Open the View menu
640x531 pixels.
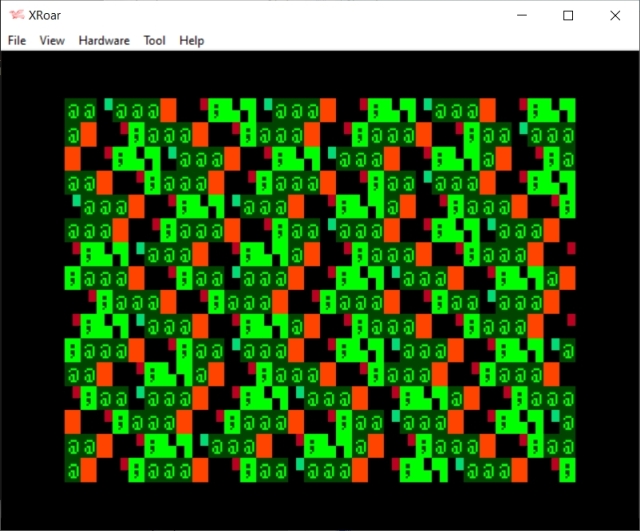coord(52,40)
